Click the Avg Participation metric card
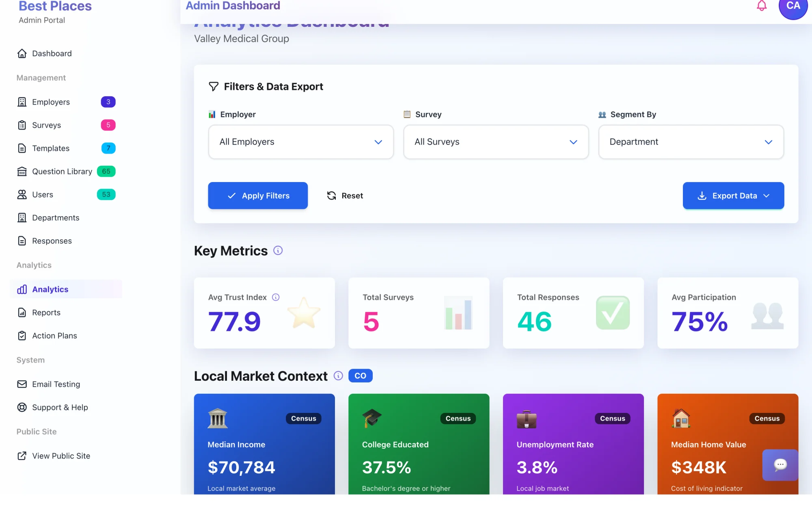This screenshot has width=812, height=508. pyautogui.click(x=728, y=313)
